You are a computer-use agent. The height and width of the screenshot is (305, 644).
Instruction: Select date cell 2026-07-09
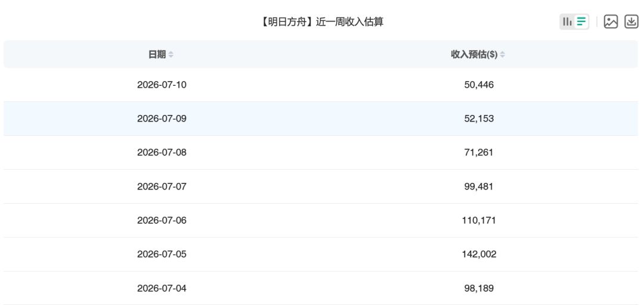[x=162, y=119]
